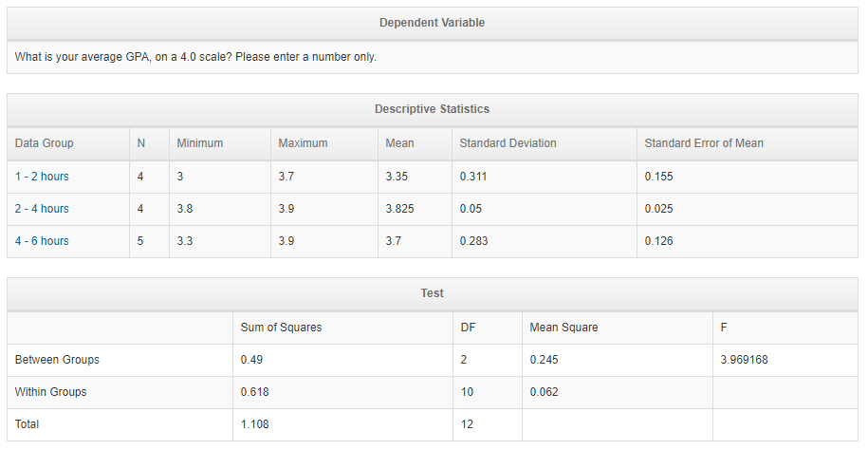Select the Maximum column header
The image size is (868, 450).
[x=303, y=143]
